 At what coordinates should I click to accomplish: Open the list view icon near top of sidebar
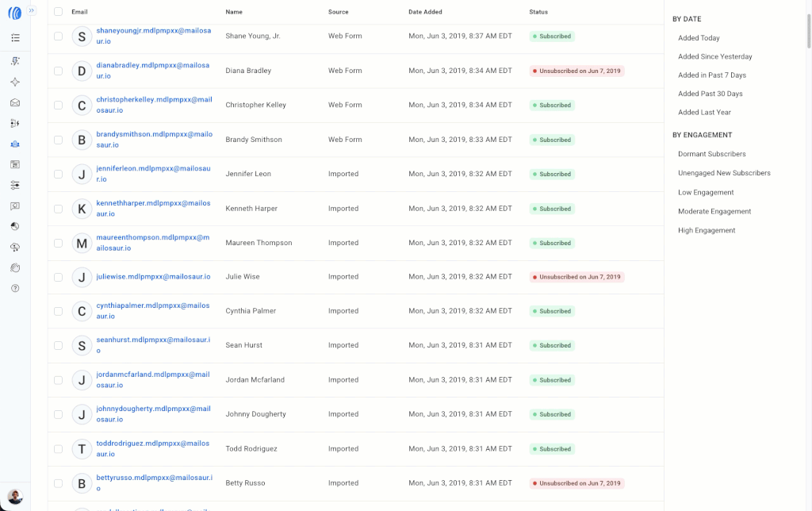pos(16,36)
